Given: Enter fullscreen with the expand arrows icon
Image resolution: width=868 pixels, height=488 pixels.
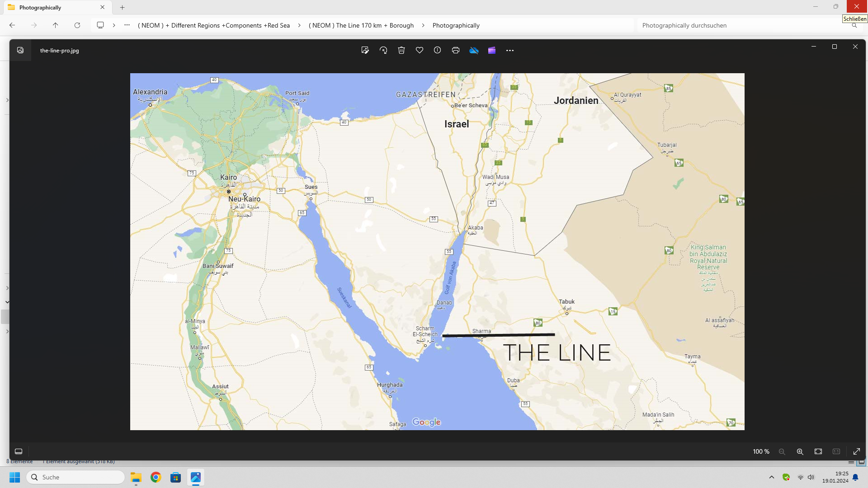Looking at the screenshot, I should click(x=857, y=451).
